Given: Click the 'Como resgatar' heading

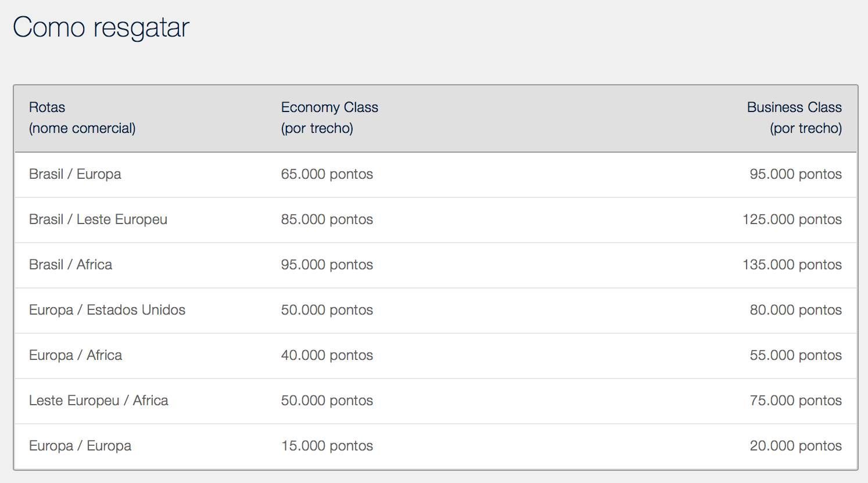Looking at the screenshot, I should [x=101, y=27].
